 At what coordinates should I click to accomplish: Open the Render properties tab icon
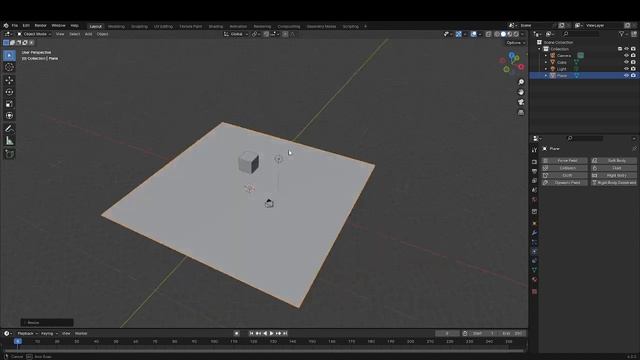(534, 162)
